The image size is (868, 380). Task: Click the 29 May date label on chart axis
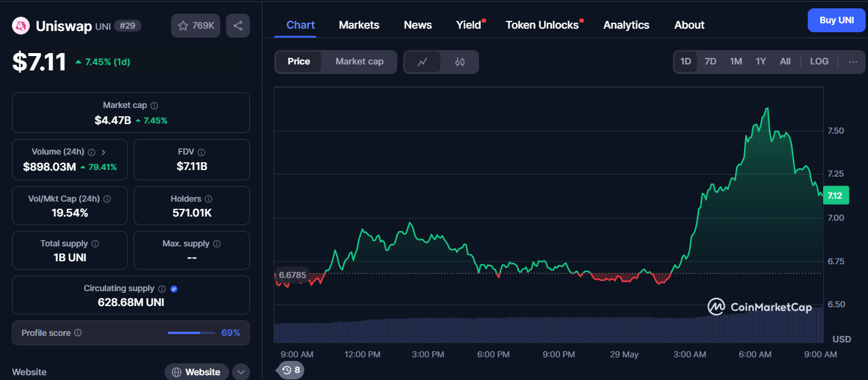[x=625, y=354]
